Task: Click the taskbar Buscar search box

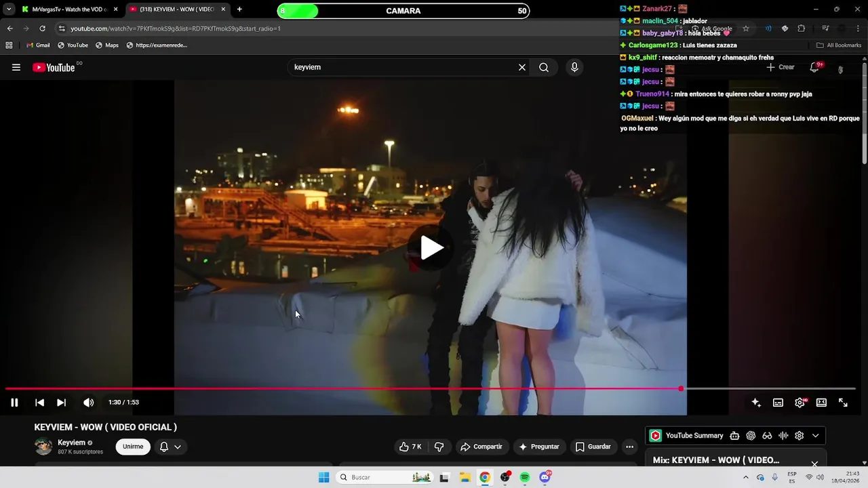Action: coord(385,477)
